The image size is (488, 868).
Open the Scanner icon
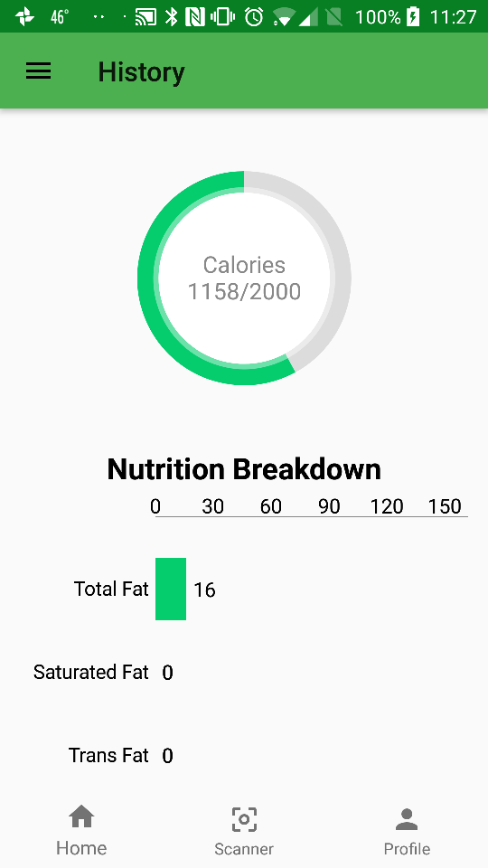click(x=244, y=819)
